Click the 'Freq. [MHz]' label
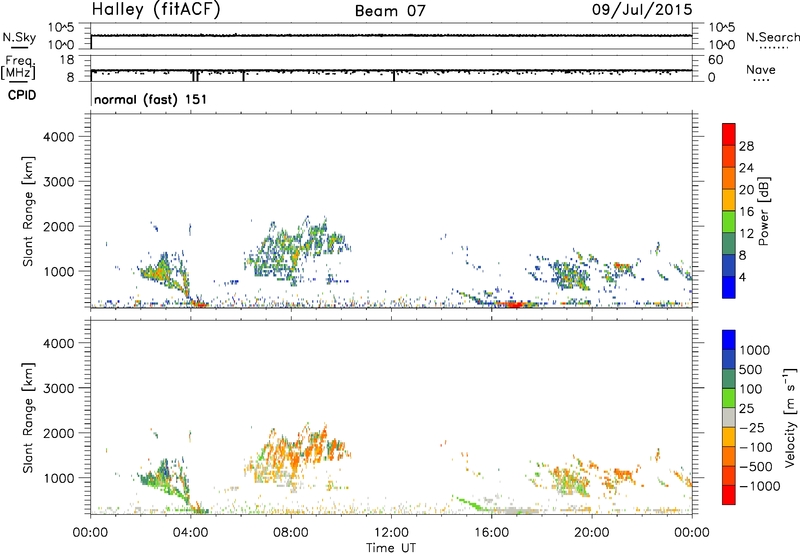The image size is (800, 554). (x=19, y=68)
